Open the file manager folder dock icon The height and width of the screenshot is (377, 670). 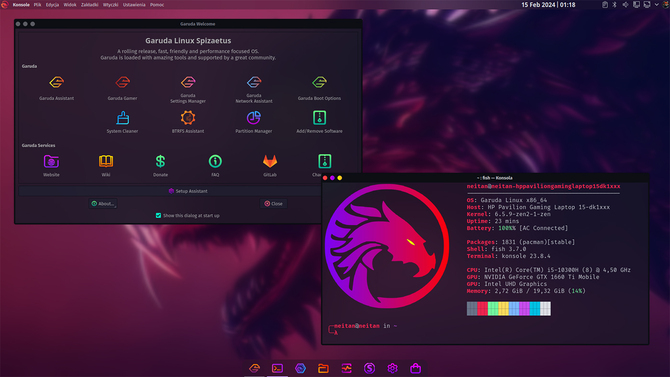(x=323, y=368)
